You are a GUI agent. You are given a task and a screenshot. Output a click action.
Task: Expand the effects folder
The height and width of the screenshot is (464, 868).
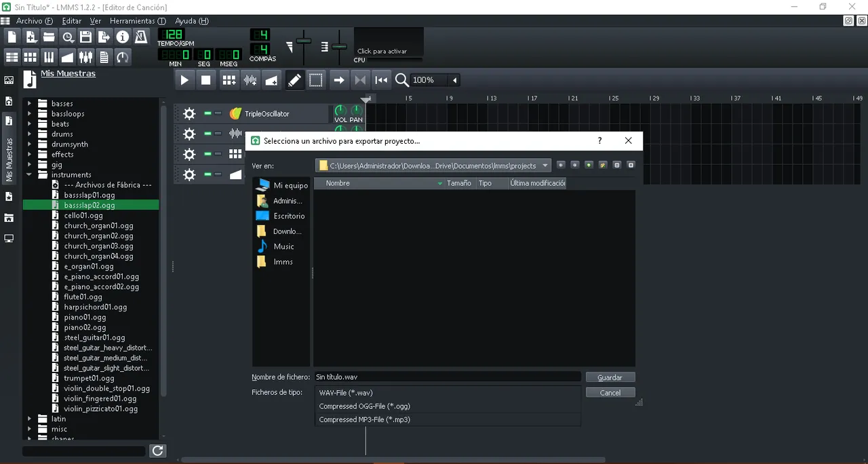pyautogui.click(x=29, y=155)
